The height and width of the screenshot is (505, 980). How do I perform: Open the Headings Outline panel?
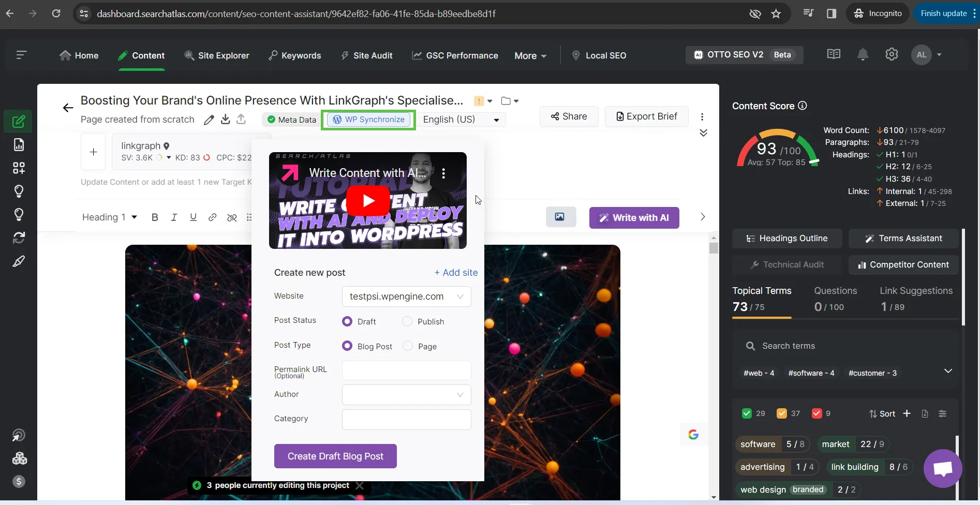click(x=787, y=239)
